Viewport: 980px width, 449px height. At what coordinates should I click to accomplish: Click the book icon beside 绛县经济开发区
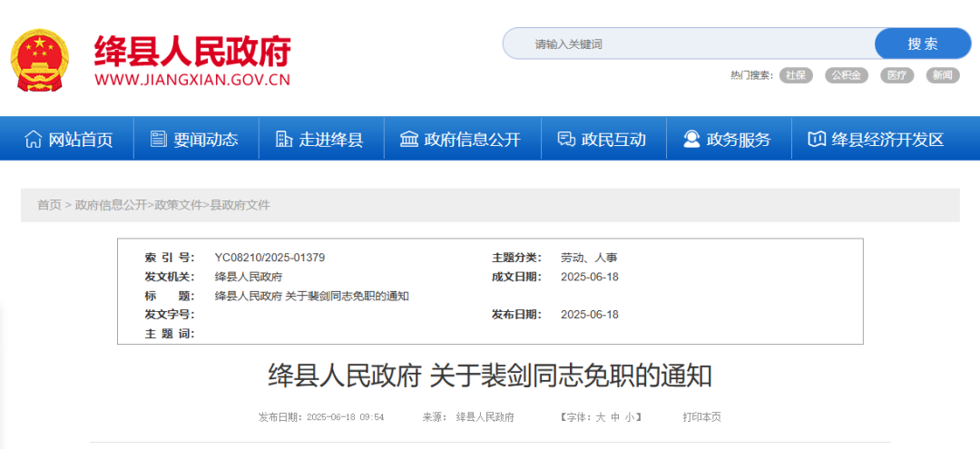pos(817,139)
